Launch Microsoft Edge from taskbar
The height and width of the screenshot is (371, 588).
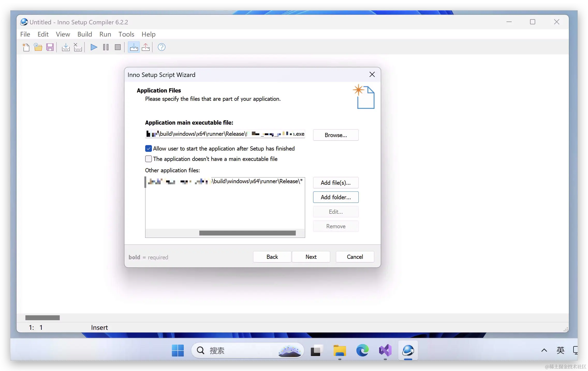[362, 351]
